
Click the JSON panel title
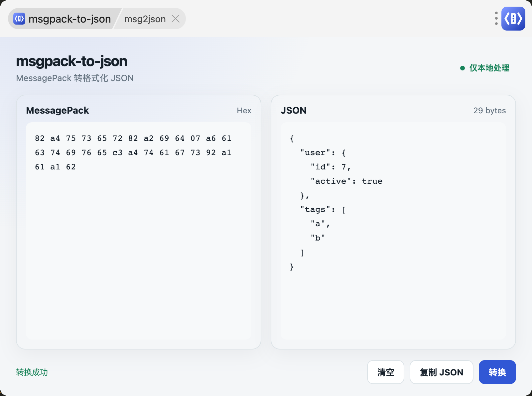tap(293, 110)
